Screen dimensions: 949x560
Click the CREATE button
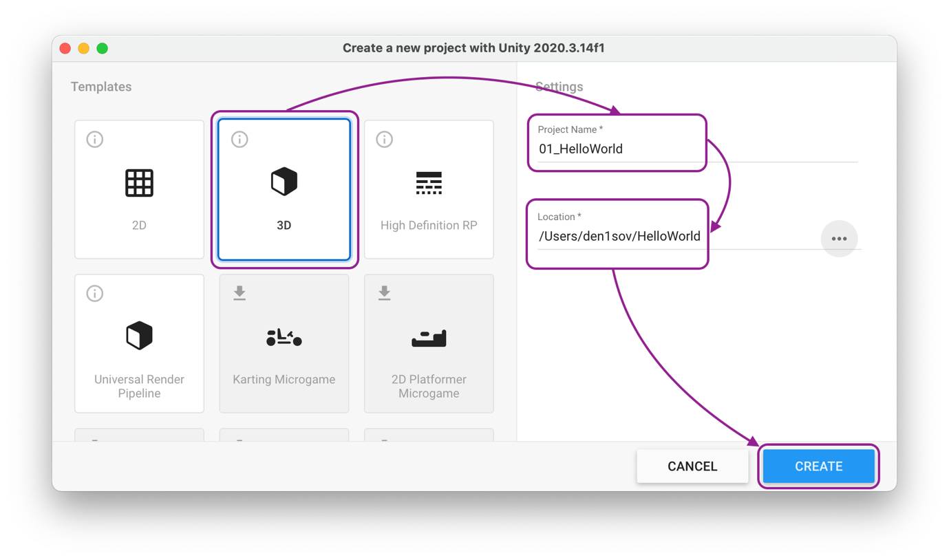[x=818, y=466]
